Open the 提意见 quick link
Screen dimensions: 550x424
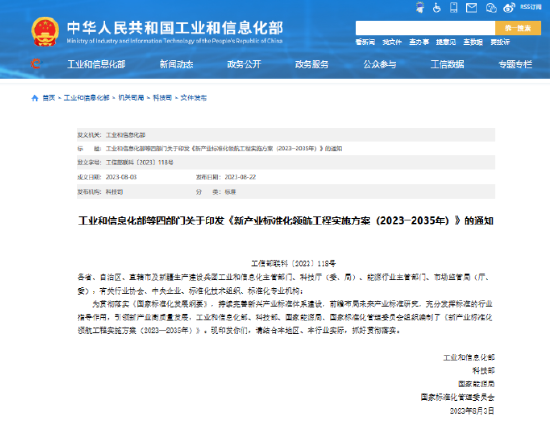[446, 42]
